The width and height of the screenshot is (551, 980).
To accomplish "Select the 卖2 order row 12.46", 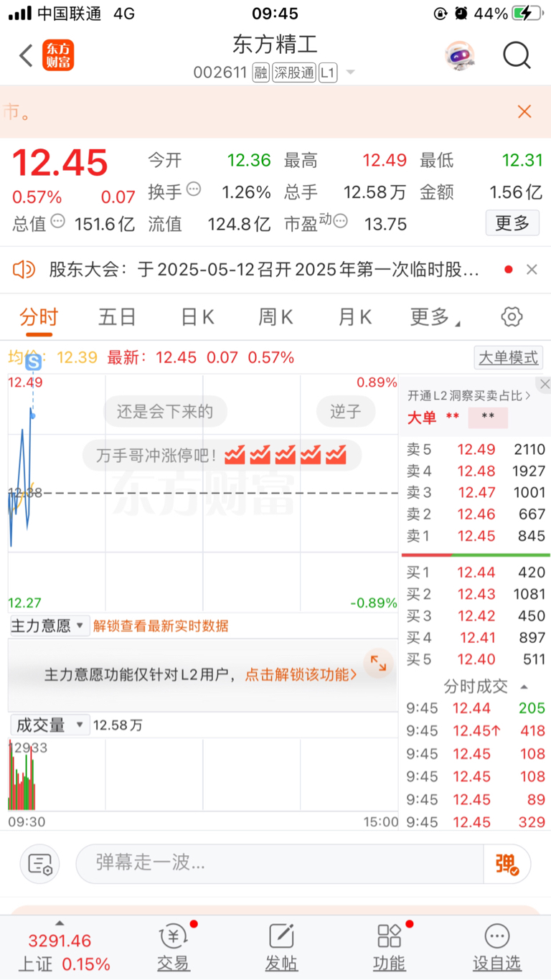I will (476, 514).
